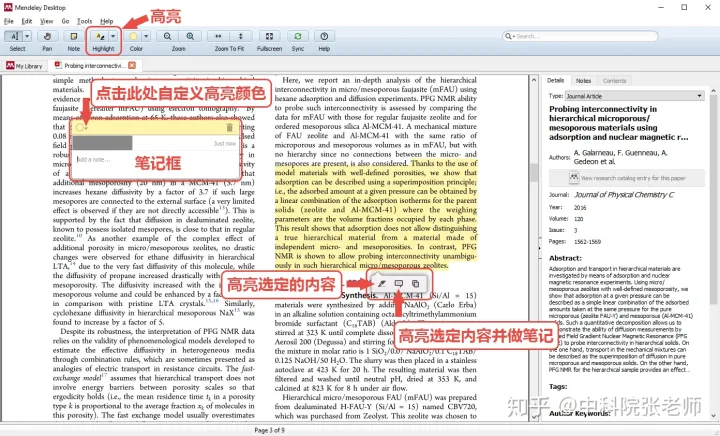This screenshot has height=436, width=720.
Task: Click the Issue value 3
Action: tap(575, 230)
